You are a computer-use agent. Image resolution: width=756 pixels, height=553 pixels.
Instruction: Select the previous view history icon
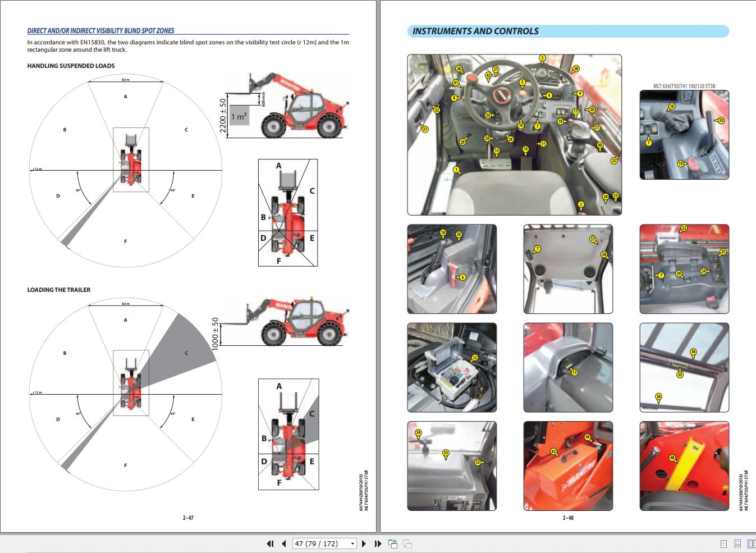[x=392, y=543]
